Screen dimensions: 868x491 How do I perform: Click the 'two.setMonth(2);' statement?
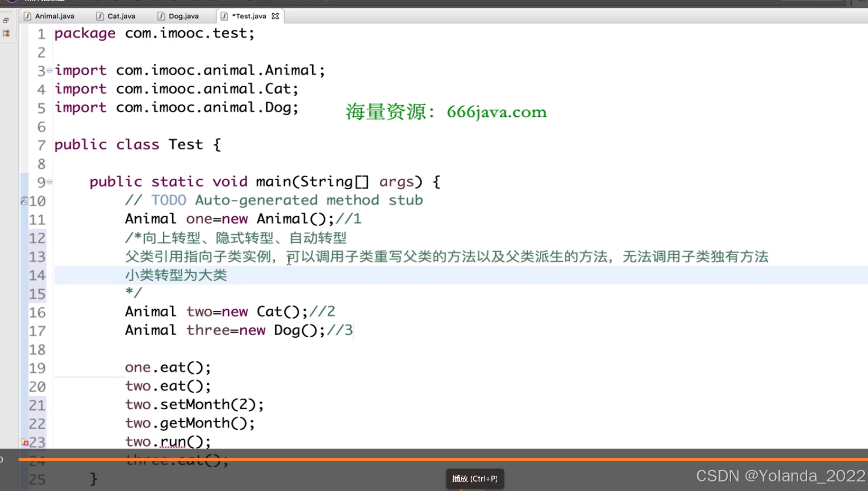tap(194, 404)
